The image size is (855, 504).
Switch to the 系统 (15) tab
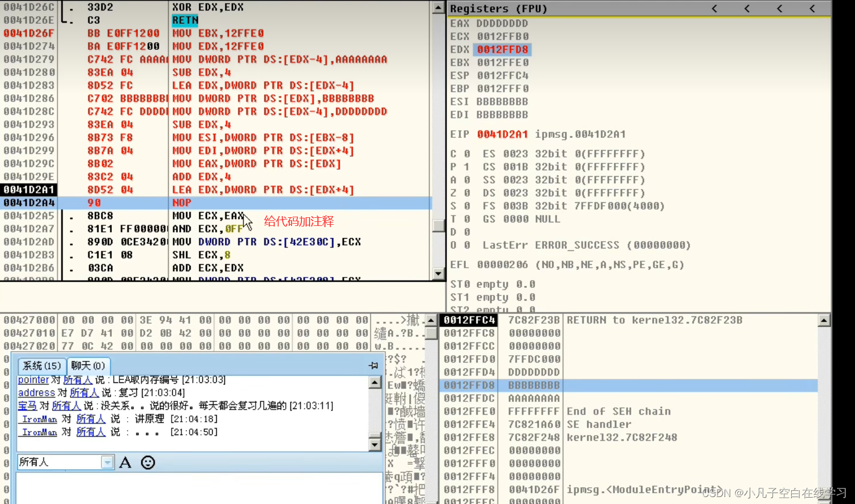42,366
